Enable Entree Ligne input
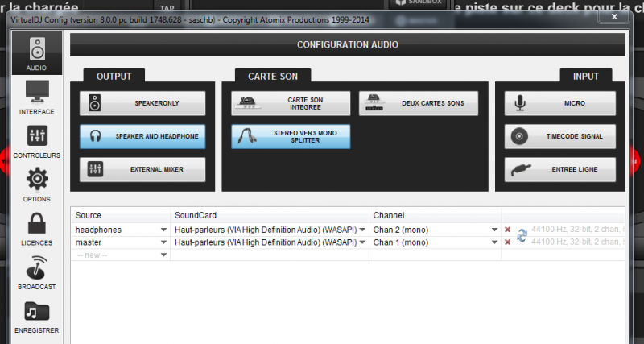Image resolution: width=644 pixels, height=344 pixels. 560,170
